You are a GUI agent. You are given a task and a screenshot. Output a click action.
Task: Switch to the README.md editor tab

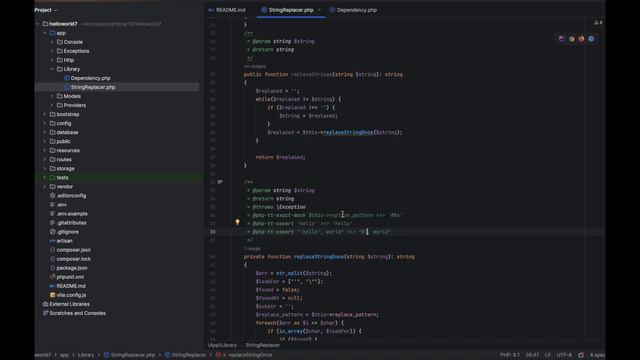[227, 10]
